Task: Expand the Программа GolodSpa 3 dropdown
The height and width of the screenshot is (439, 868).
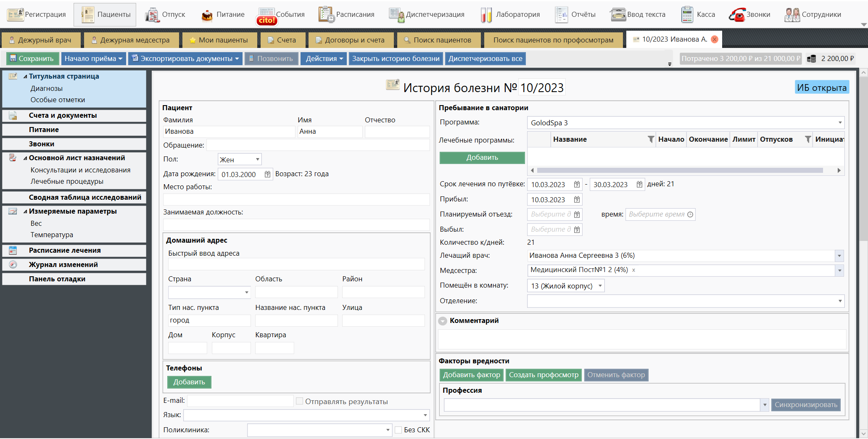Action: click(x=840, y=123)
